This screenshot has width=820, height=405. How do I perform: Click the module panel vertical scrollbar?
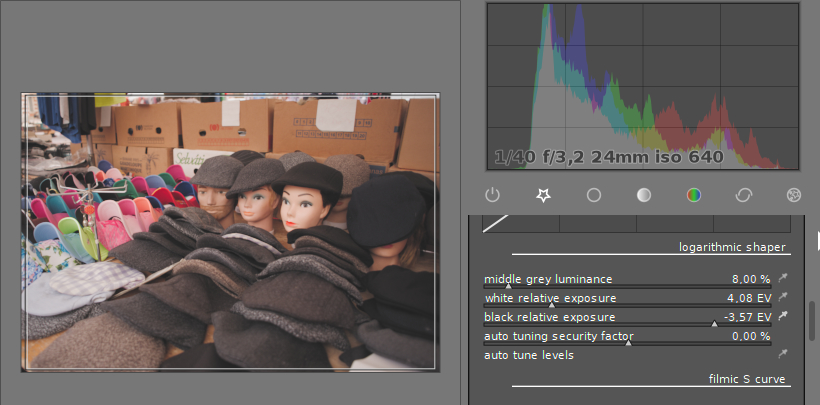tap(811, 320)
